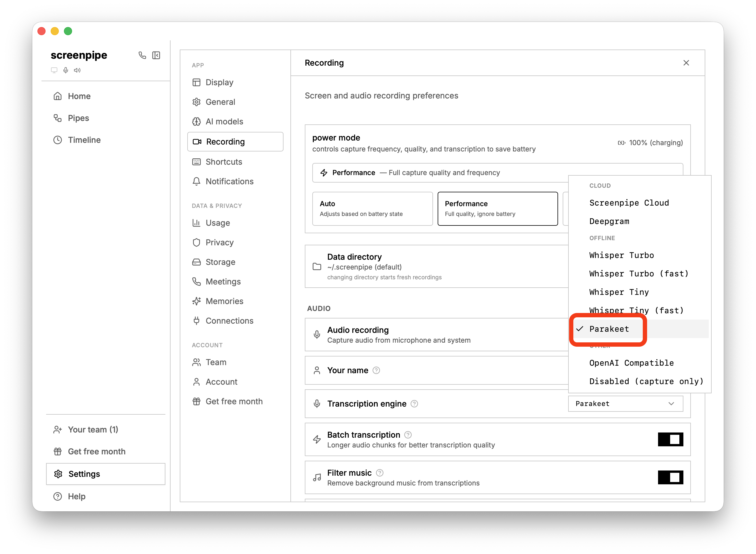Screen dimensions: 756x554
Task: Open Timeline from the left sidebar
Action: click(84, 140)
